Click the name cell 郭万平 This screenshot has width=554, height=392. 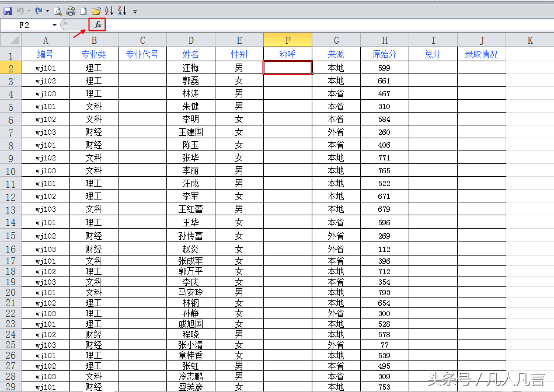191,271
